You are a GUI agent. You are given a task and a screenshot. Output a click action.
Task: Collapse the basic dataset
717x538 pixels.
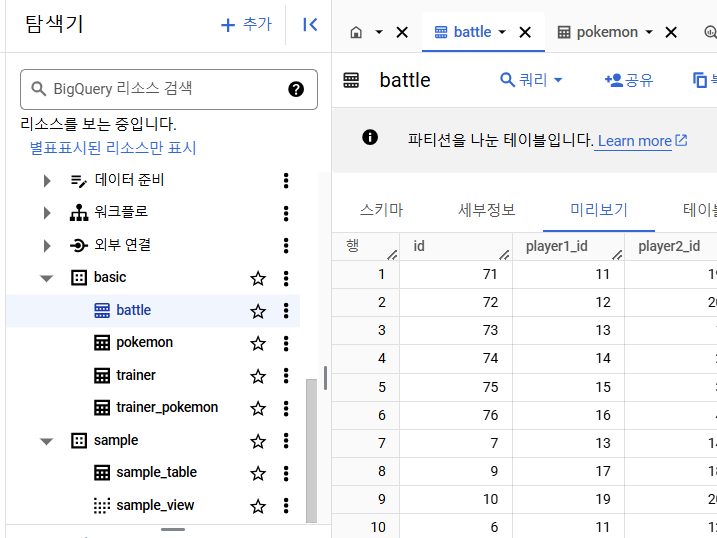tap(46, 278)
